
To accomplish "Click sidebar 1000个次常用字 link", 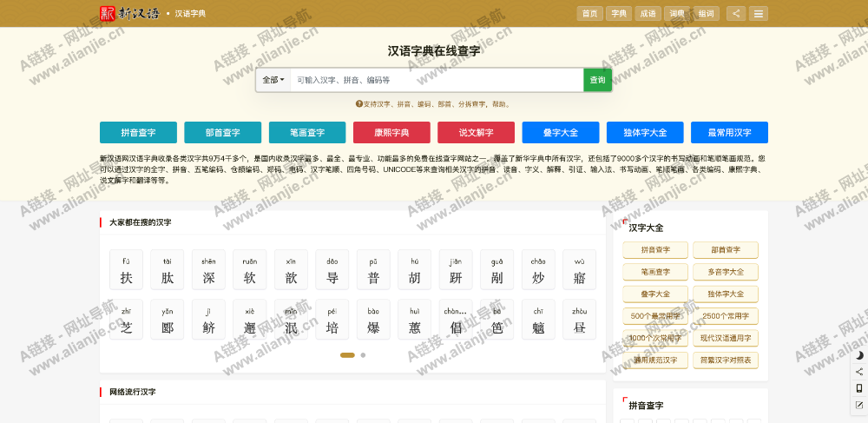I will [x=655, y=338].
